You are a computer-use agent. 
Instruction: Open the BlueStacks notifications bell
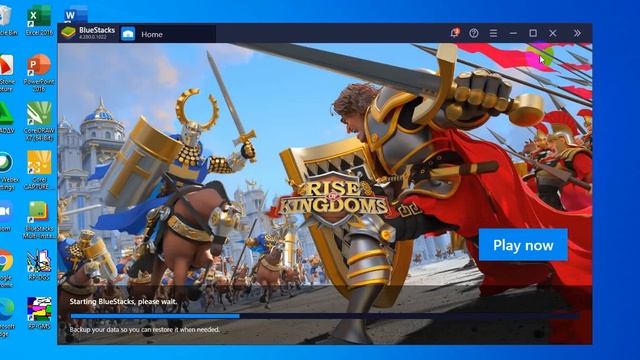pyautogui.click(x=454, y=33)
